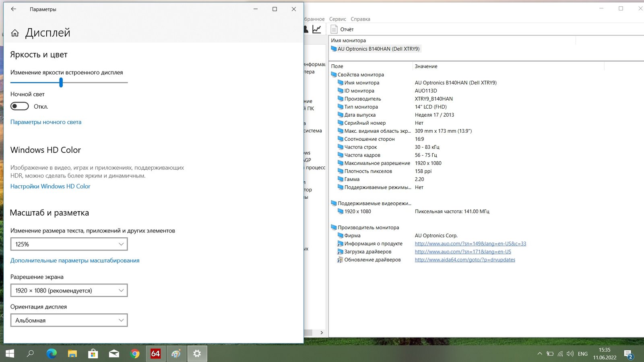Open the Справка menu in AIDA64
The height and width of the screenshot is (362, 644).
coord(360,19)
